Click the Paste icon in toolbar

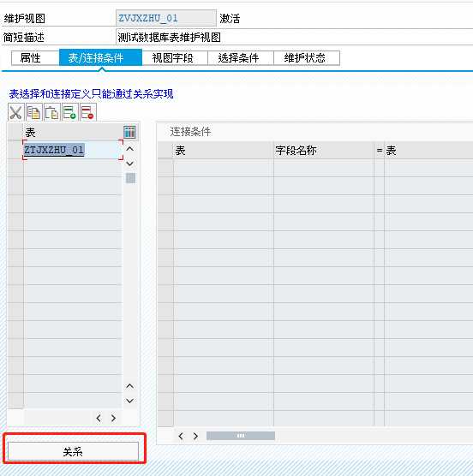[51, 112]
